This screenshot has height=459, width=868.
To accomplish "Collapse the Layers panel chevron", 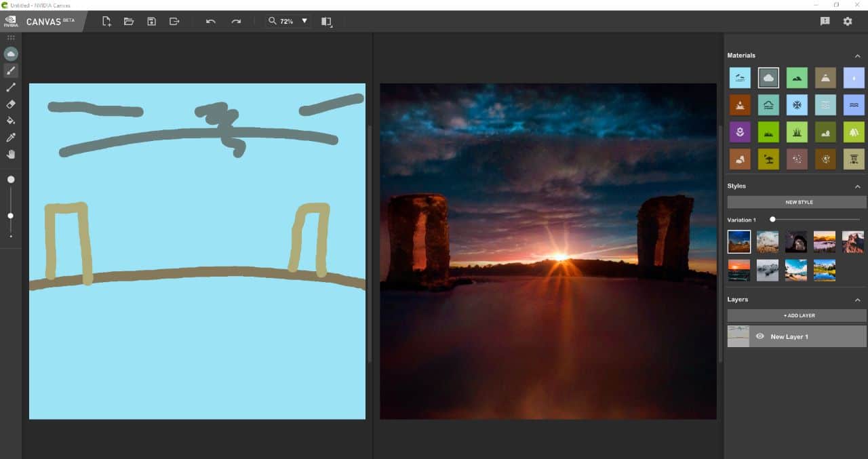I will [857, 300].
